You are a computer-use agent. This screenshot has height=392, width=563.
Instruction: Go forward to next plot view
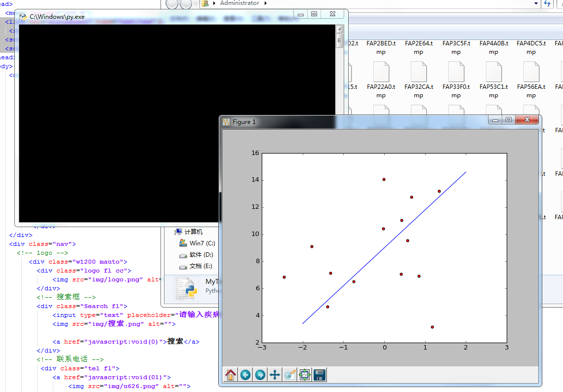pyautogui.click(x=260, y=375)
